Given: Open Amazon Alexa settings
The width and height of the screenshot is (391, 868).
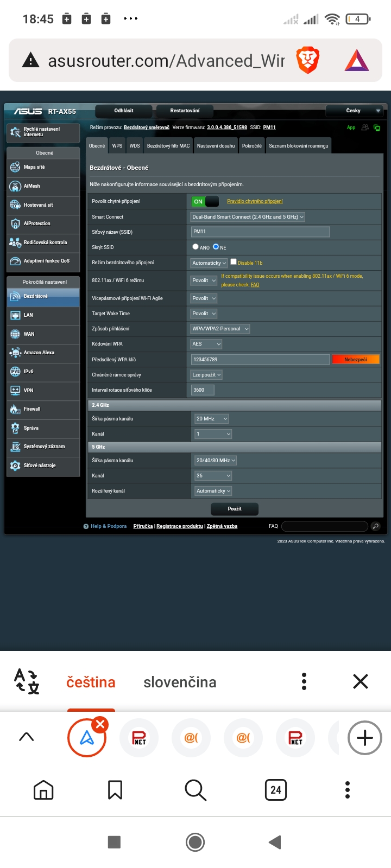Looking at the screenshot, I should point(43,353).
